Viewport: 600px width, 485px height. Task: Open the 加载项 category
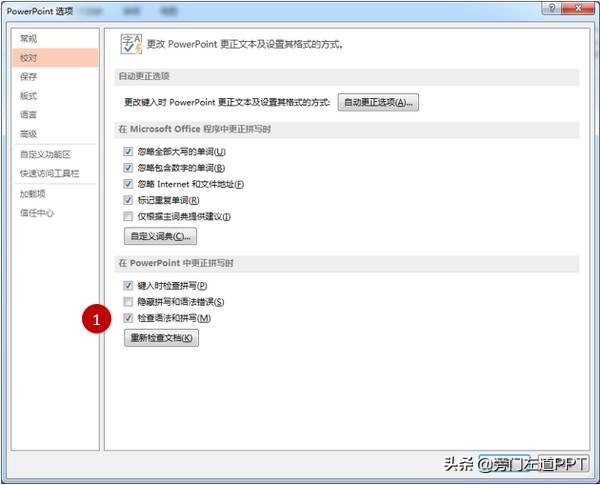pos(55,194)
